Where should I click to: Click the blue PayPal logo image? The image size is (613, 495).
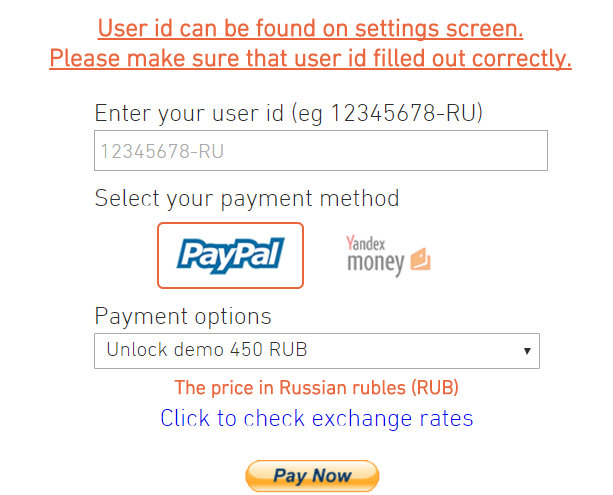click(x=230, y=254)
